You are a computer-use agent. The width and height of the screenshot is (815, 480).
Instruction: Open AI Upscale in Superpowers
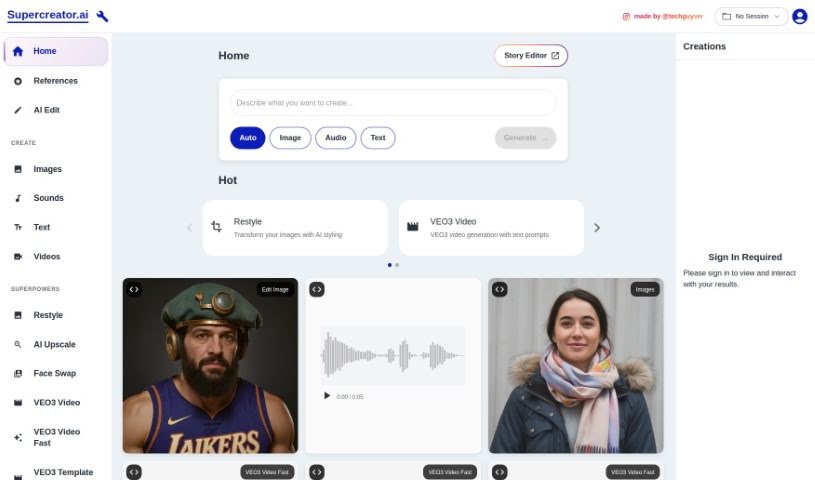pyautogui.click(x=56, y=344)
